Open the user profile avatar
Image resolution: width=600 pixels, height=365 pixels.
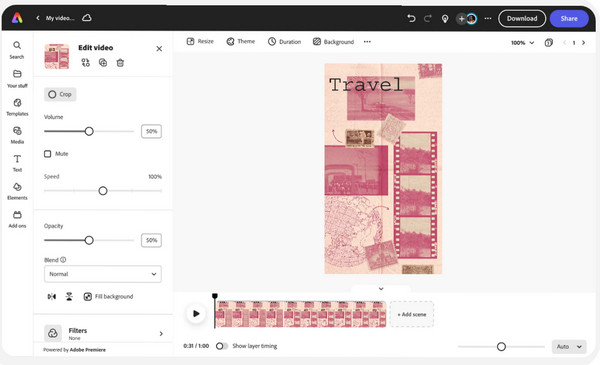(472, 18)
